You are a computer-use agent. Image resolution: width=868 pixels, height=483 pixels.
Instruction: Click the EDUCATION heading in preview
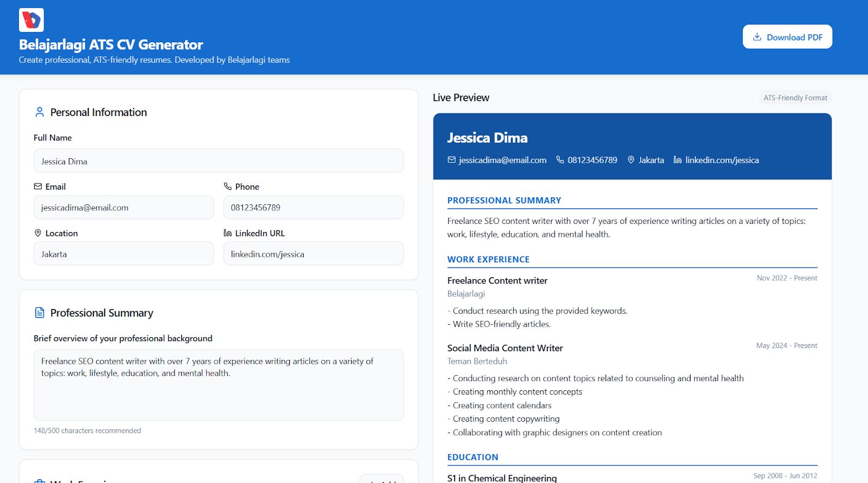coord(473,458)
